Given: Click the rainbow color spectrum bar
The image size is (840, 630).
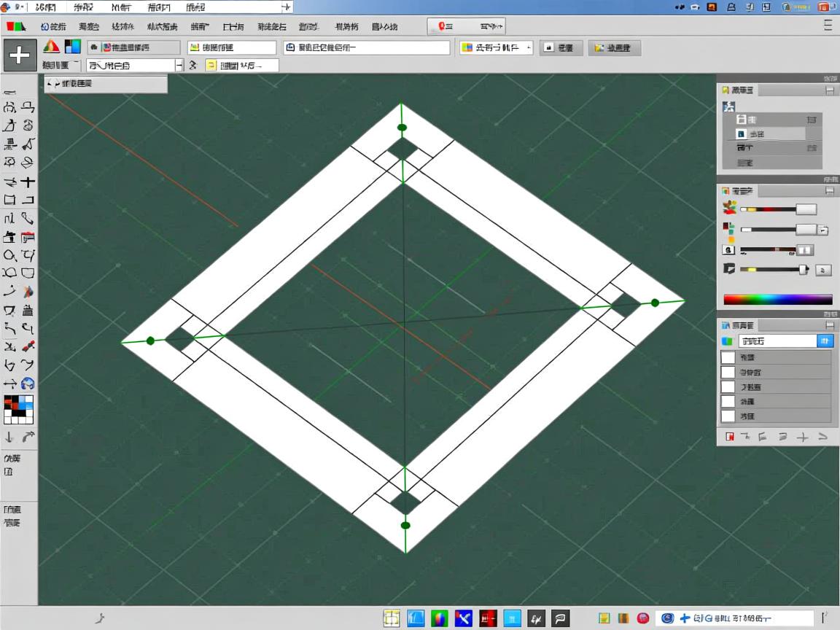Looking at the screenshot, I should pyautogui.click(x=777, y=299).
